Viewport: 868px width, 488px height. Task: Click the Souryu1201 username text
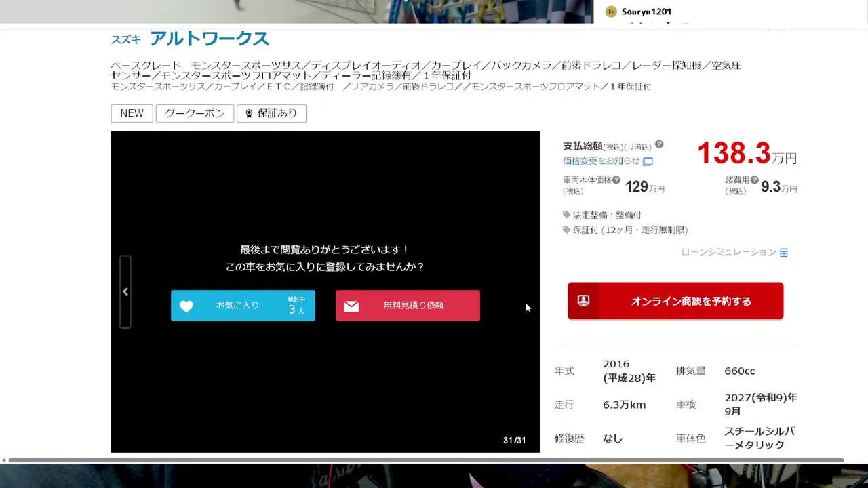coord(646,12)
